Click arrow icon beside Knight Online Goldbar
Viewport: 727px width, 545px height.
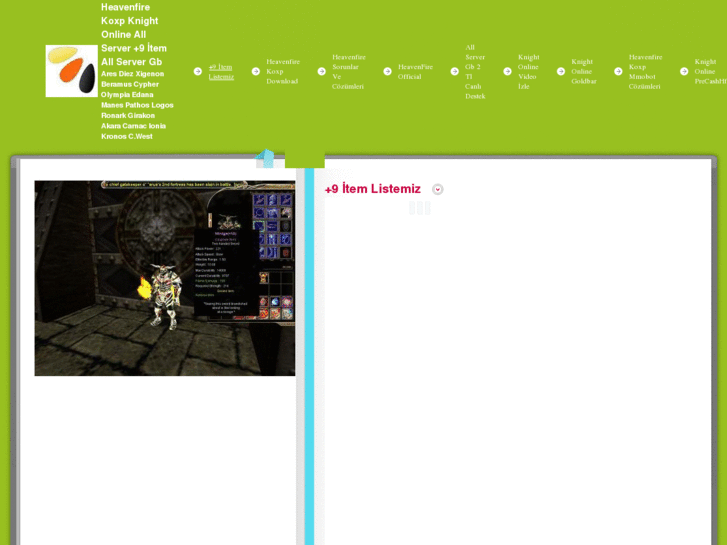pos(561,71)
